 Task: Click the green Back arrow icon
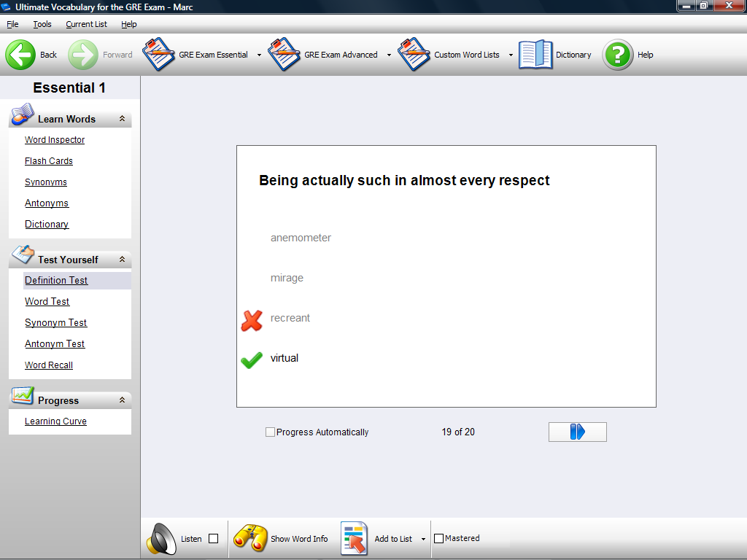coord(20,55)
